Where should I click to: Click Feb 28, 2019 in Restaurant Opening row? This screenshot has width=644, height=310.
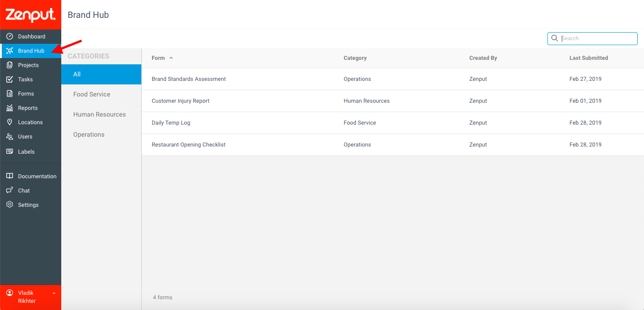point(585,145)
